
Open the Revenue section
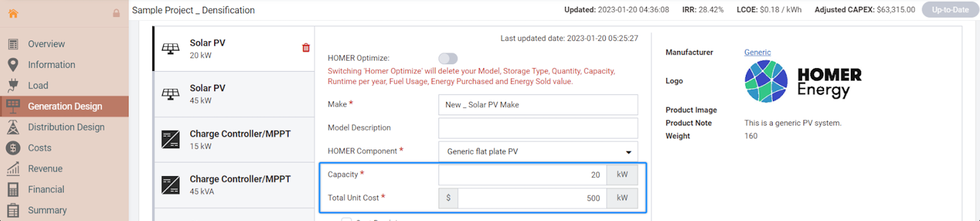click(x=45, y=169)
